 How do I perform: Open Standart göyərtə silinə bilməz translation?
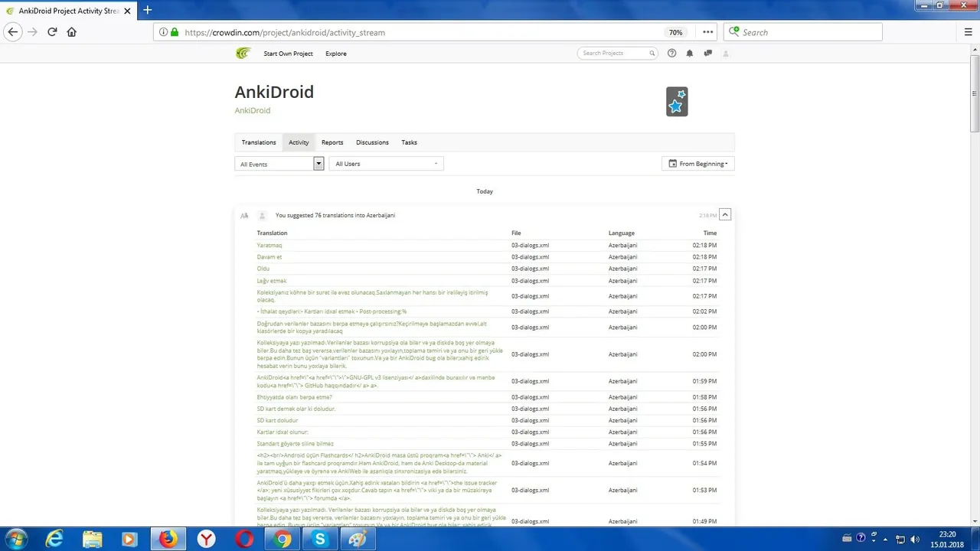coord(296,444)
